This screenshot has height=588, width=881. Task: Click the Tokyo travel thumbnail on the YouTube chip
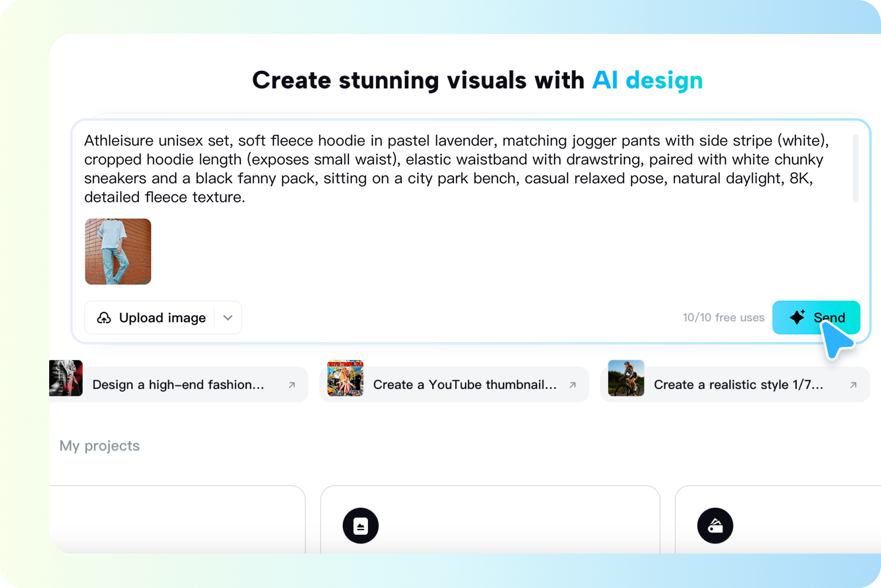[346, 378]
